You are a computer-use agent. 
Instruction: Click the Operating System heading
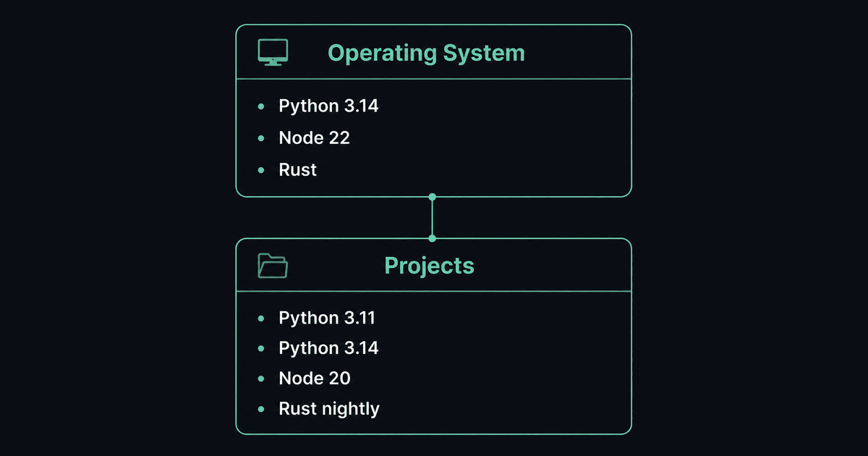tap(426, 53)
